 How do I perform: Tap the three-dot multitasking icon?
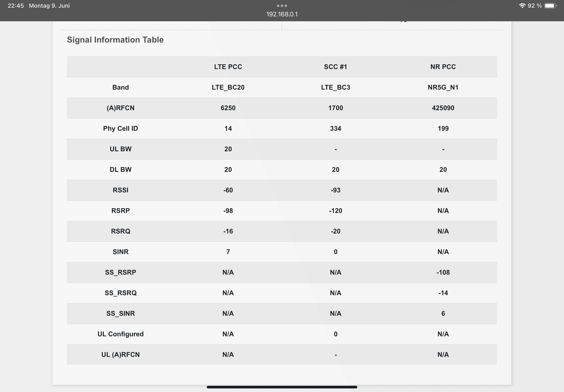point(282,6)
